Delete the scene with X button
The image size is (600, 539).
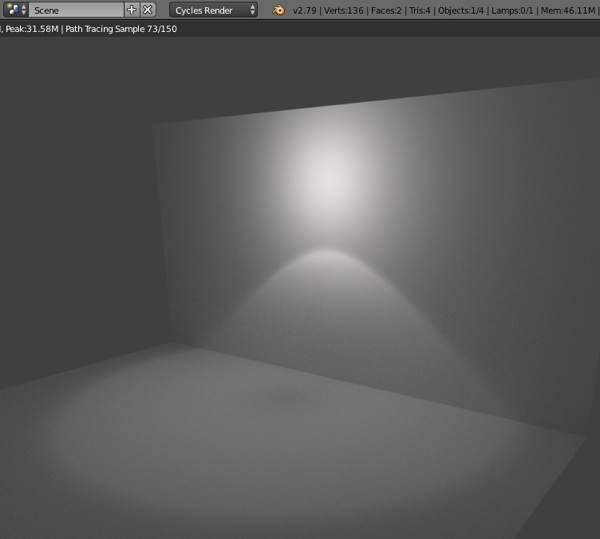tap(148, 10)
